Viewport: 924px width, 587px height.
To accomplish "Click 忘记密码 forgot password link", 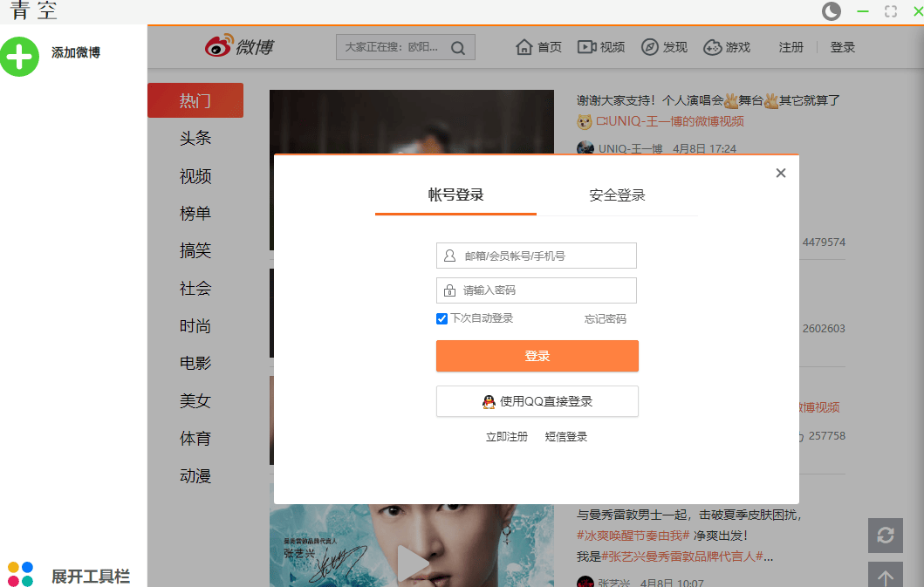I will coord(606,319).
